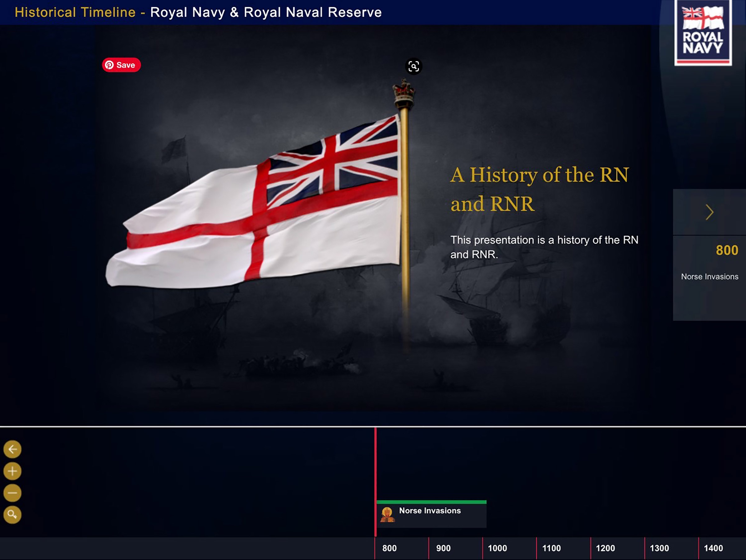Go to next slide with chevron arrow
This screenshot has width=746, height=560.
709,212
